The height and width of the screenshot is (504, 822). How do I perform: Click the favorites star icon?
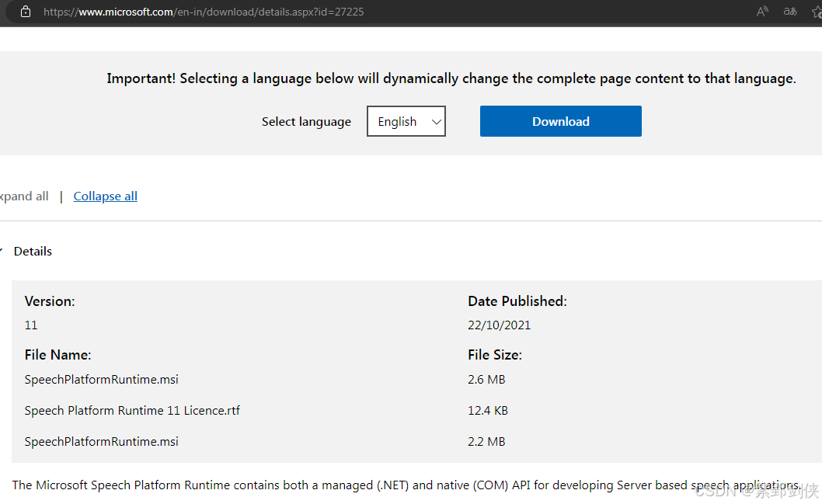coord(817,12)
